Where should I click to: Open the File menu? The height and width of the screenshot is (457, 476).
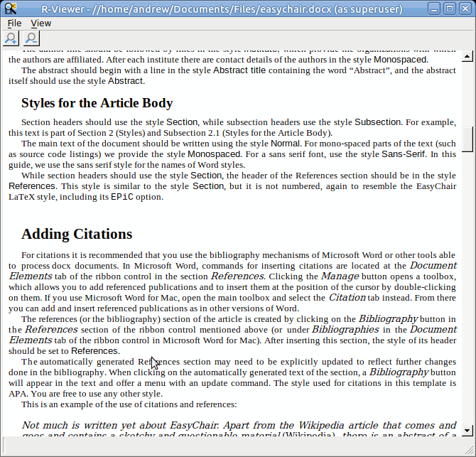point(14,23)
